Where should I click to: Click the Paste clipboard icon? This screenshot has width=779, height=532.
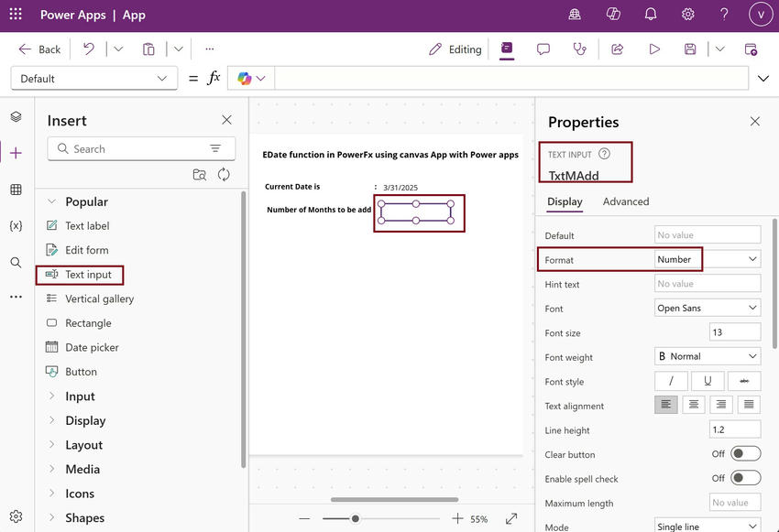tap(148, 49)
